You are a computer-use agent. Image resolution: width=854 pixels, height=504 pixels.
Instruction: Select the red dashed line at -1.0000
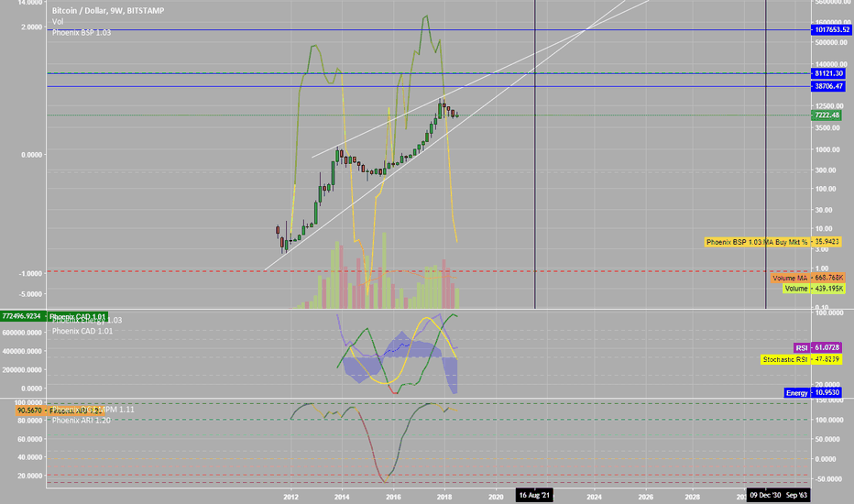tap(429, 271)
